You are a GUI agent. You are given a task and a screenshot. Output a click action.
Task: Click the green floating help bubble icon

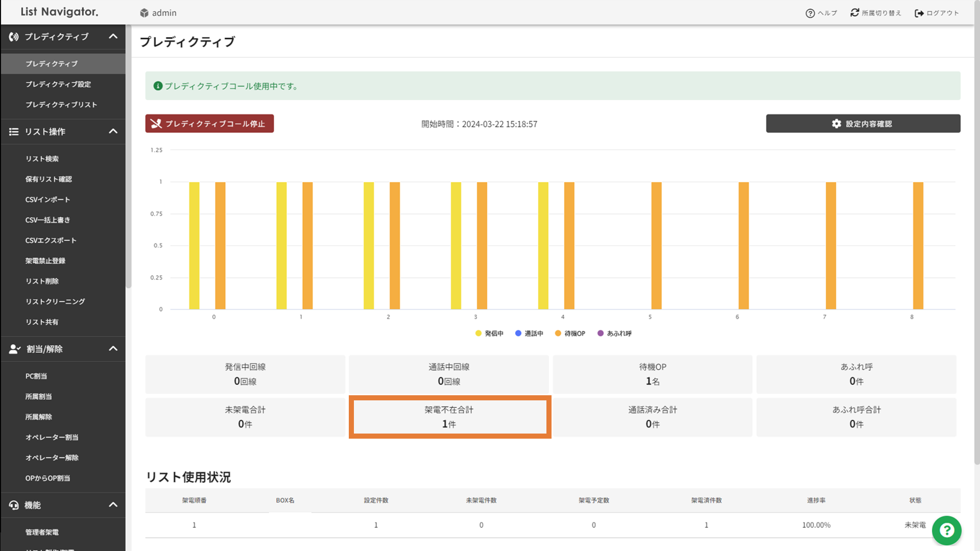[x=946, y=531]
